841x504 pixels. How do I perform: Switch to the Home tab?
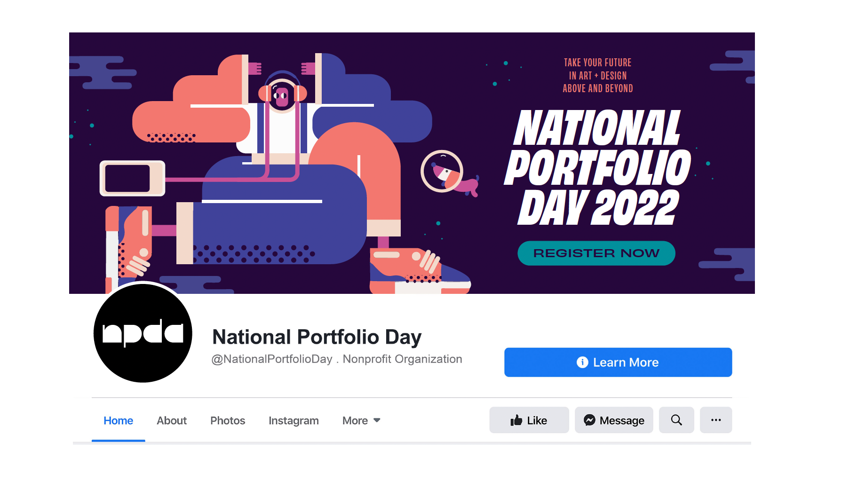tap(118, 421)
